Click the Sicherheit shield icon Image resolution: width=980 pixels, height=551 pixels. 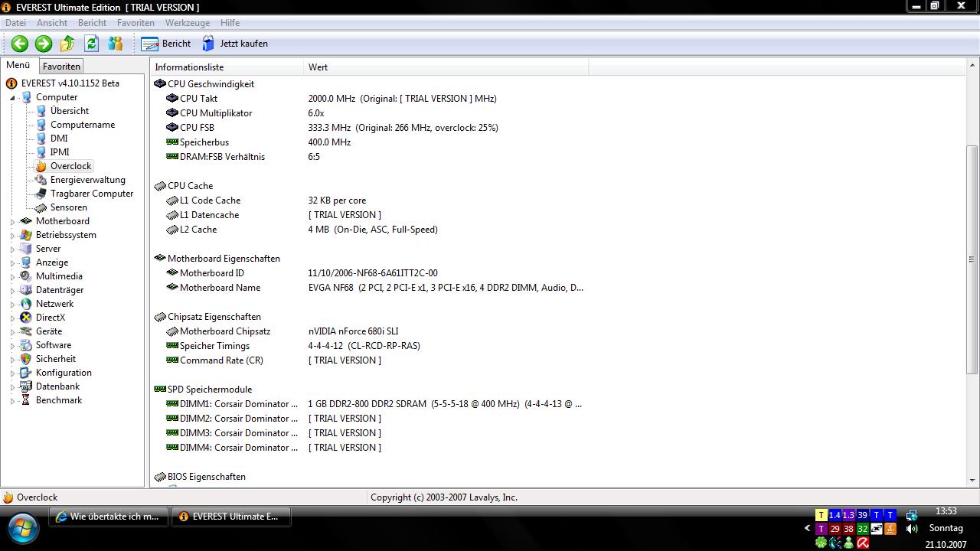(x=26, y=359)
